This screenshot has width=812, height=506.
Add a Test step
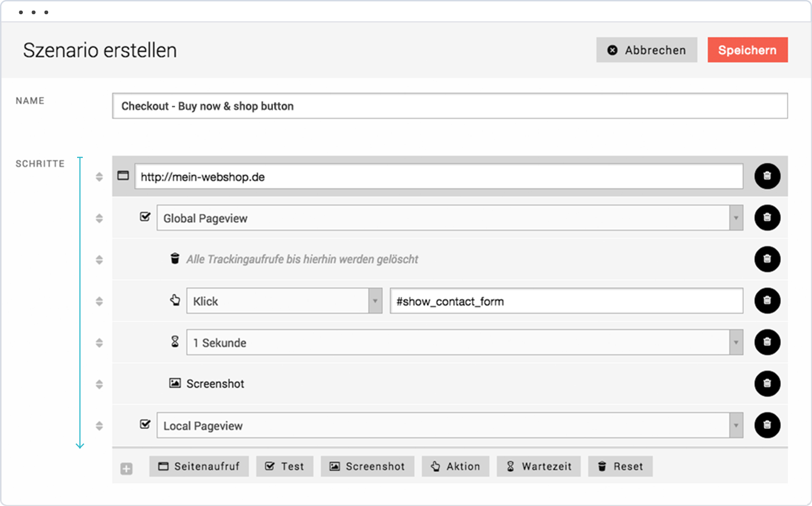tap(285, 466)
